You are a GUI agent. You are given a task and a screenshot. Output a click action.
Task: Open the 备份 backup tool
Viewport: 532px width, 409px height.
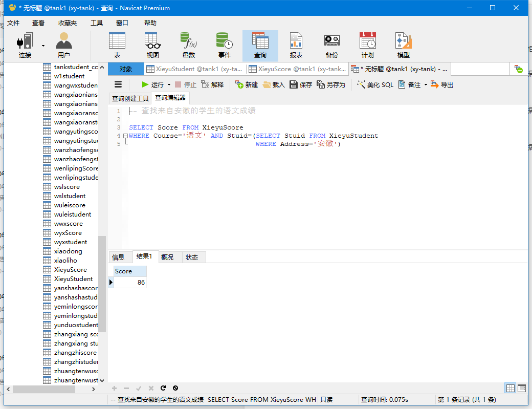[332, 45]
